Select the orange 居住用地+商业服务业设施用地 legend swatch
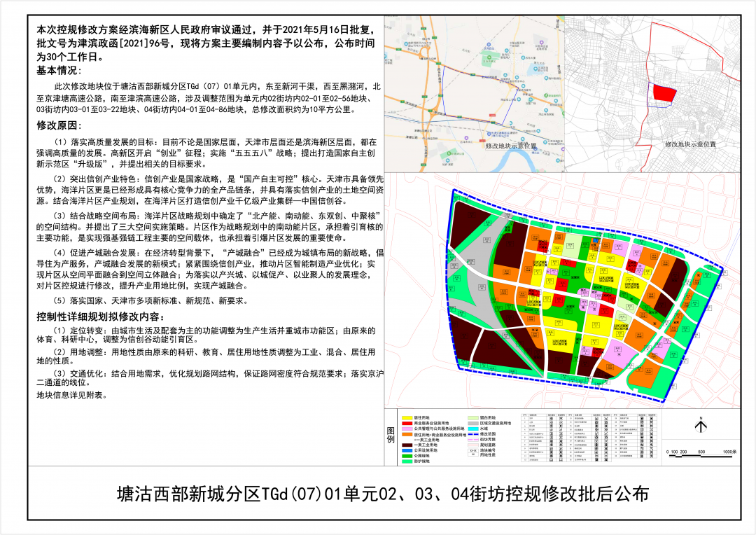The height and width of the screenshot is (535, 756). (x=407, y=434)
